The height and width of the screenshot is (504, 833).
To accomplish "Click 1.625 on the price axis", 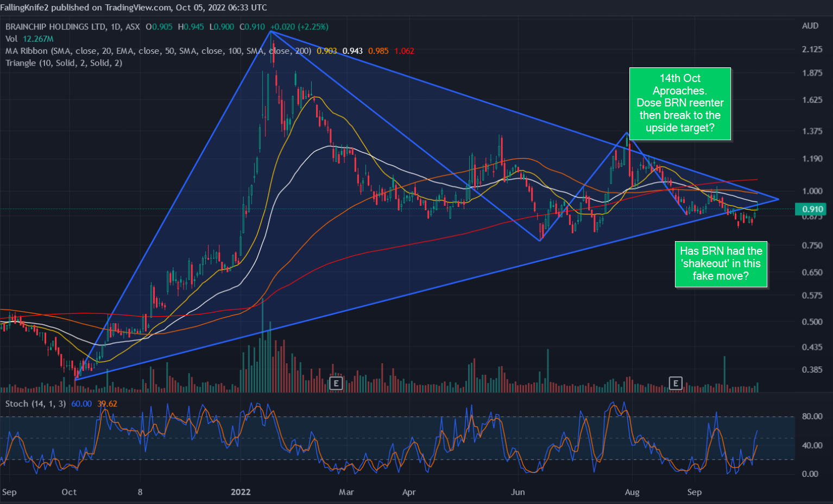I will click(x=812, y=100).
